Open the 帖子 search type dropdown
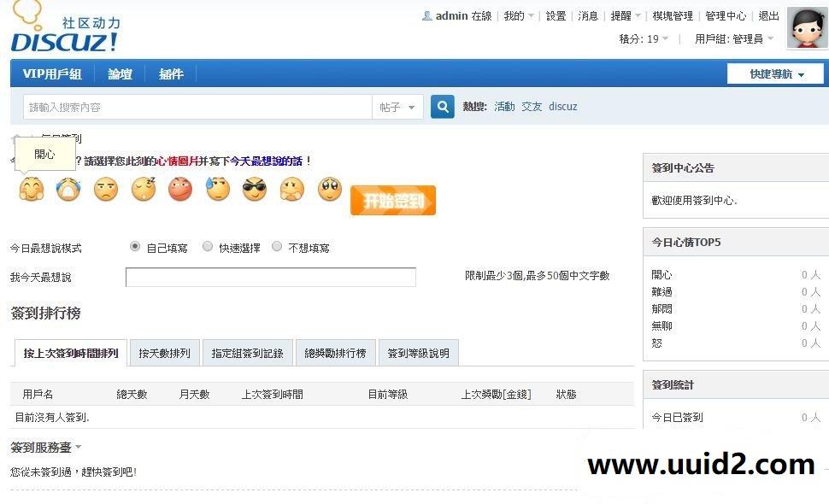This screenshot has height=504, width=829. 395,106
